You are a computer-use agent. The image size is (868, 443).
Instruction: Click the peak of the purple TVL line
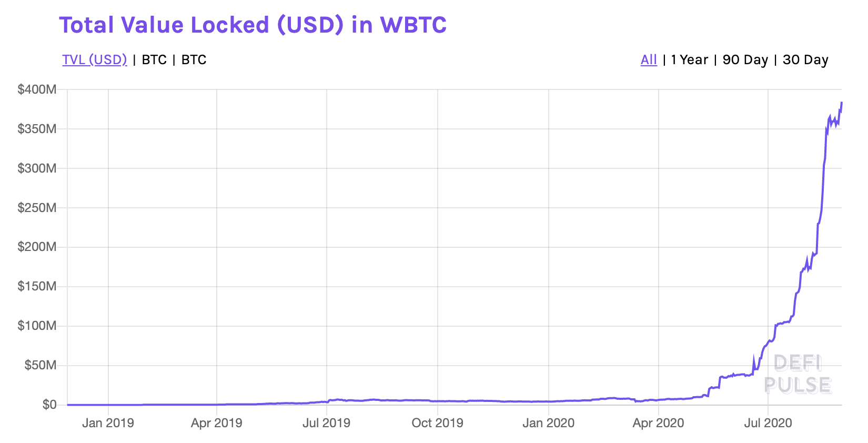pos(841,103)
